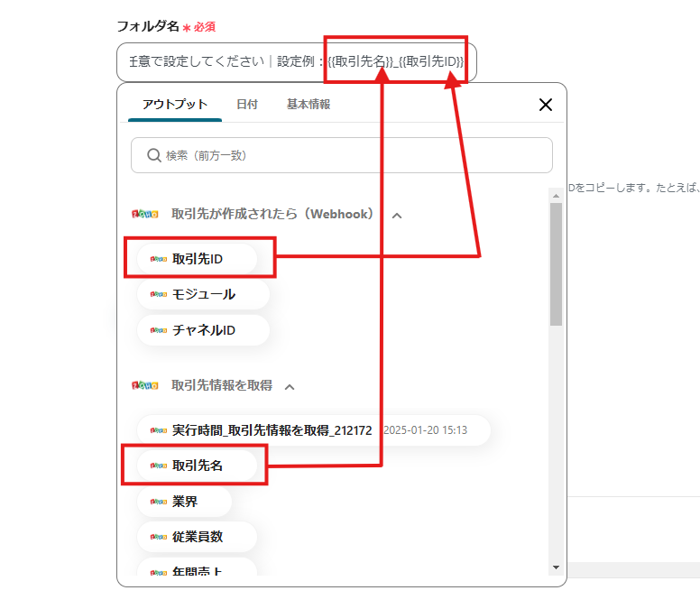Screen dimensions: 700x609
Task: Click the Zoho icon on モジュール chip
Action: click(159, 294)
